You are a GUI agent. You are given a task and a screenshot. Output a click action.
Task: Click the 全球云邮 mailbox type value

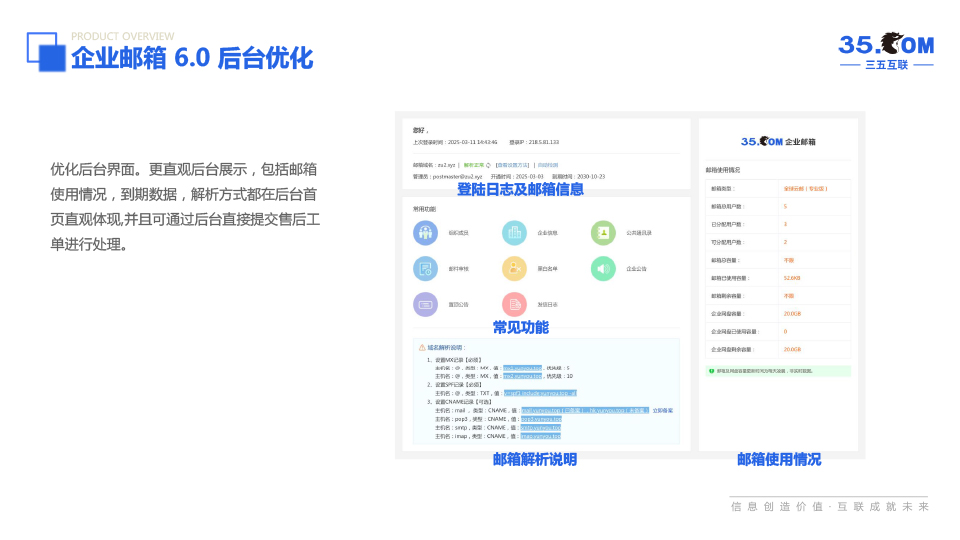(x=805, y=188)
